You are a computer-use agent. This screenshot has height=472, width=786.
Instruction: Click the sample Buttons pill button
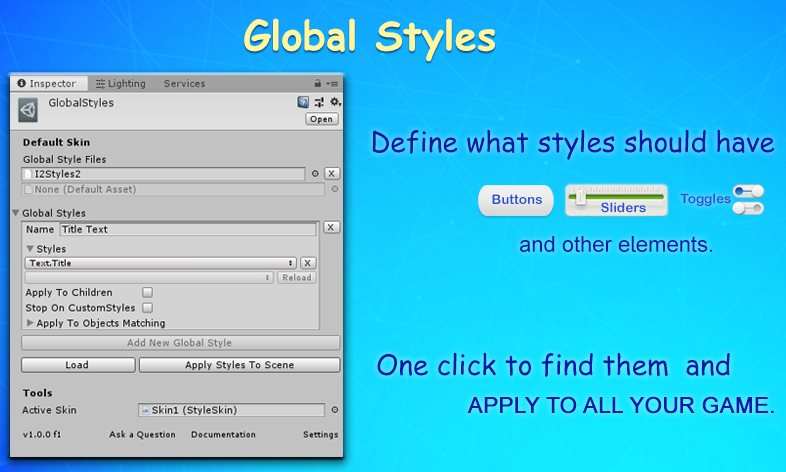(x=516, y=200)
